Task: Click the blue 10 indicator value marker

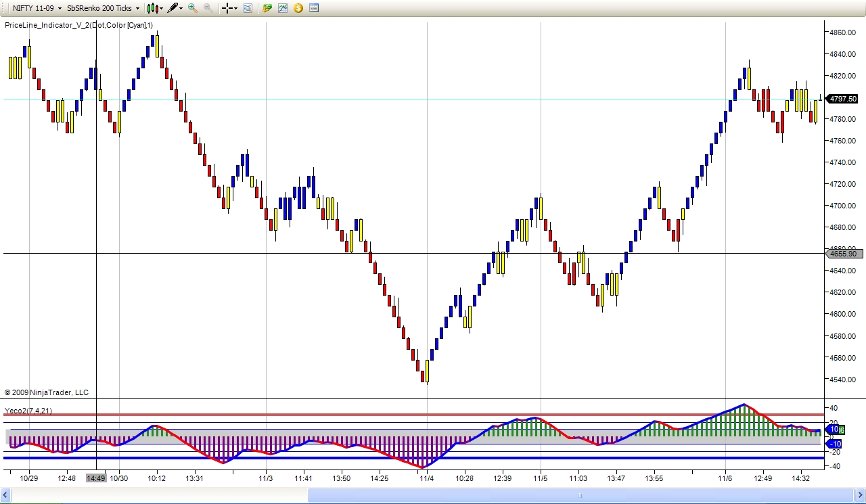Action: point(834,430)
